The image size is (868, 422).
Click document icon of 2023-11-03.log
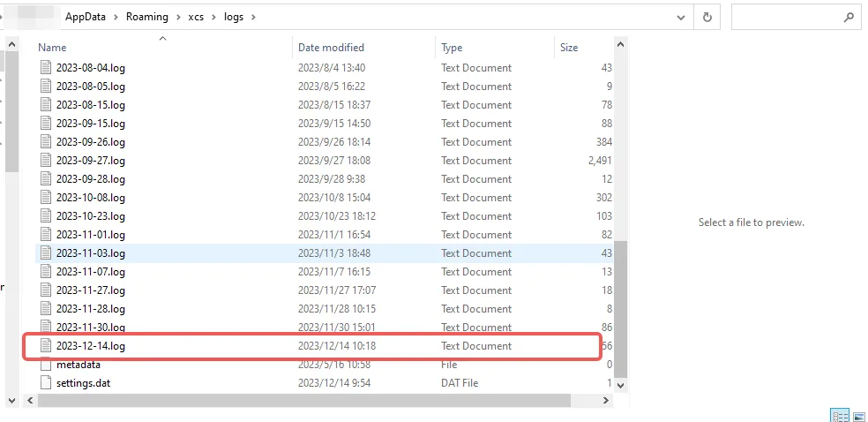(45, 253)
